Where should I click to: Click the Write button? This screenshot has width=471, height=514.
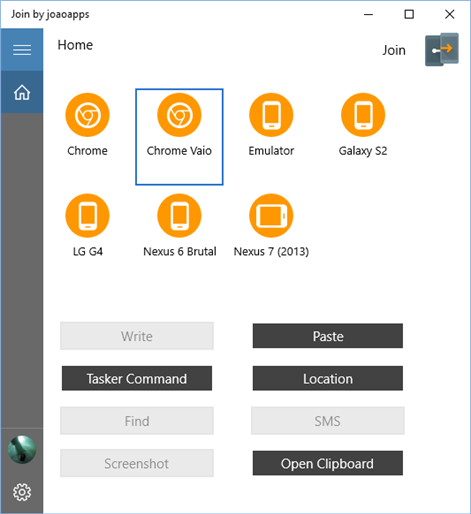tap(137, 336)
